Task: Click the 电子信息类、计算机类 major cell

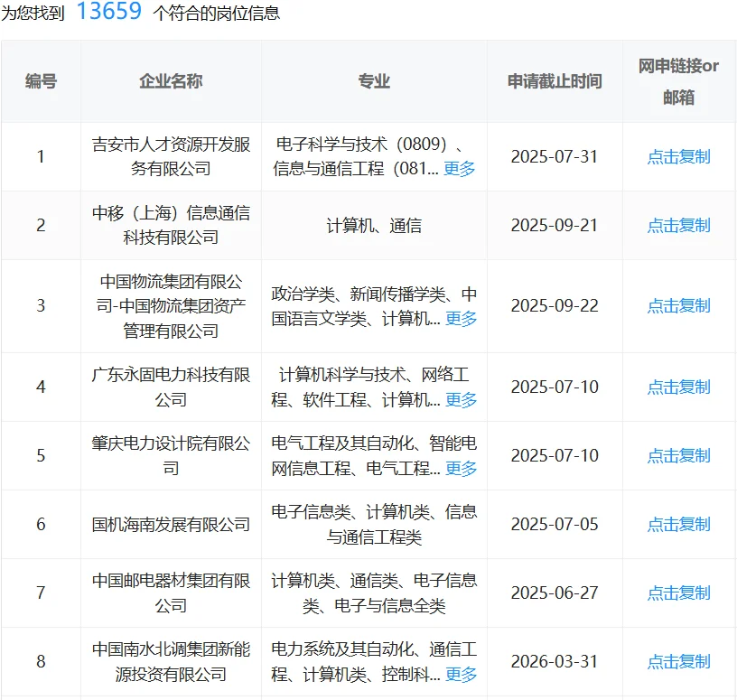Action: click(x=374, y=524)
